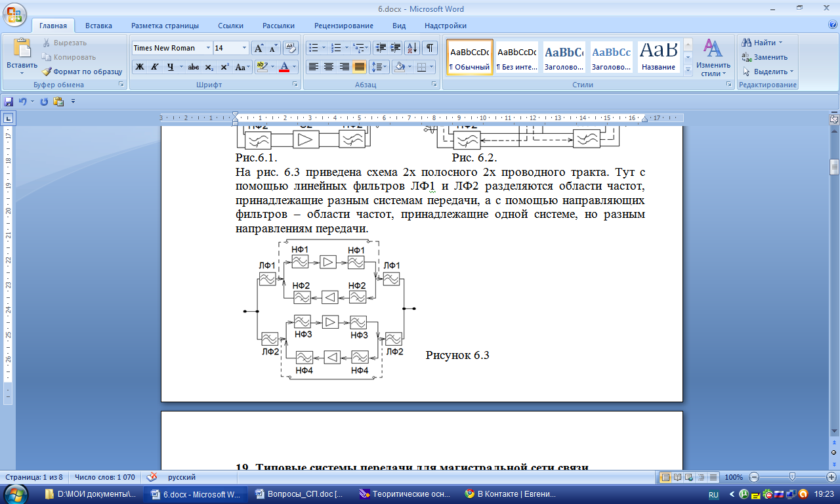Open the Разметка страницы tab
This screenshot has width=840, height=504.
pyautogui.click(x=165, y=26)
